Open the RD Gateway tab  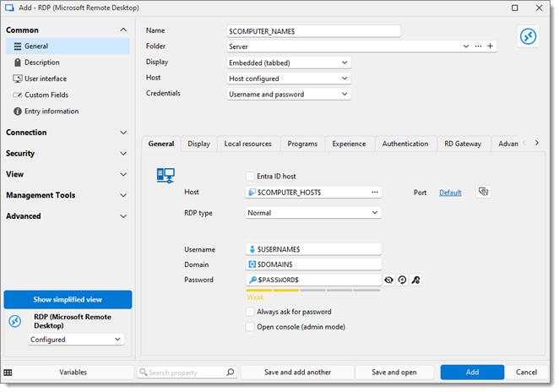463,144
